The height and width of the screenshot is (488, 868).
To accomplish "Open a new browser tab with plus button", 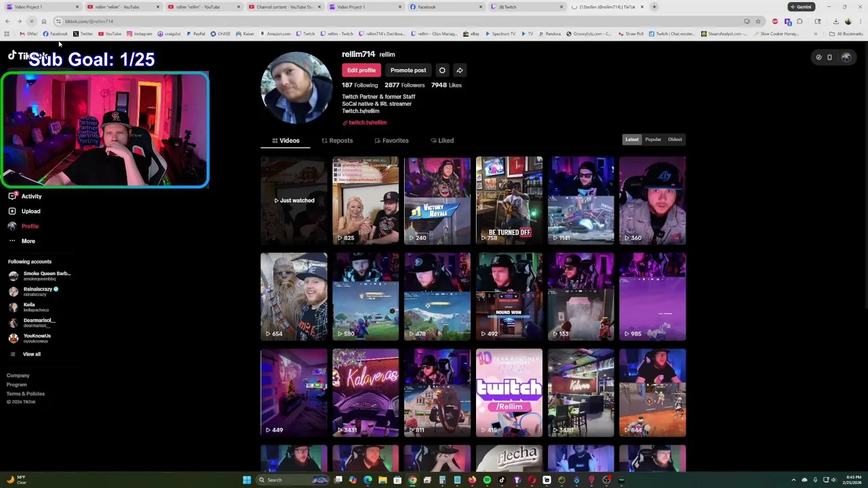I will coord(654,7).
